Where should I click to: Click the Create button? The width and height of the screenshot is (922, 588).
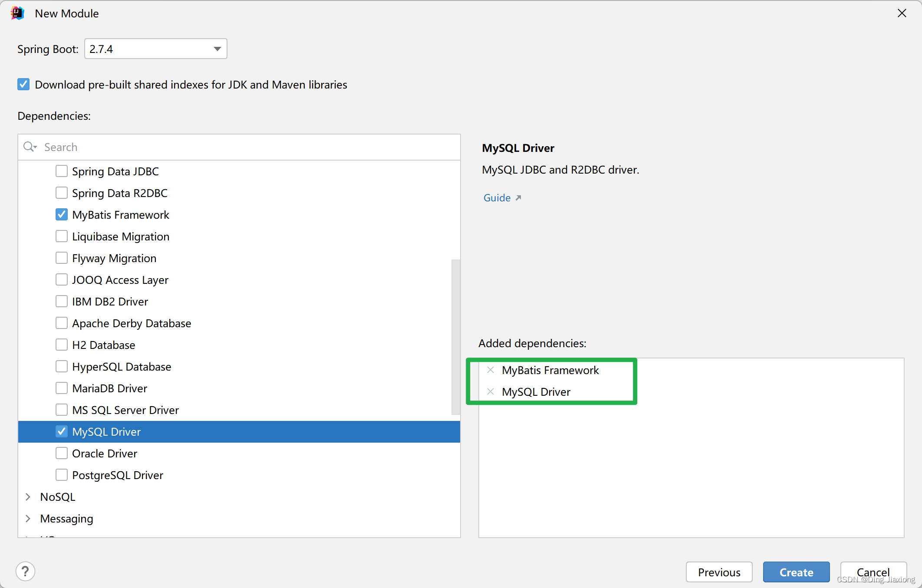click(796, 572)
